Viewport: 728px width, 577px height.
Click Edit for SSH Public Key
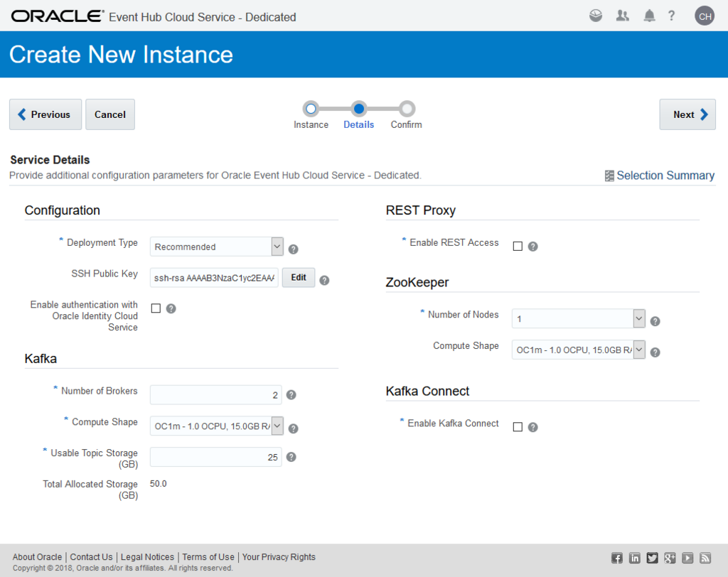[x=299, y=278]
